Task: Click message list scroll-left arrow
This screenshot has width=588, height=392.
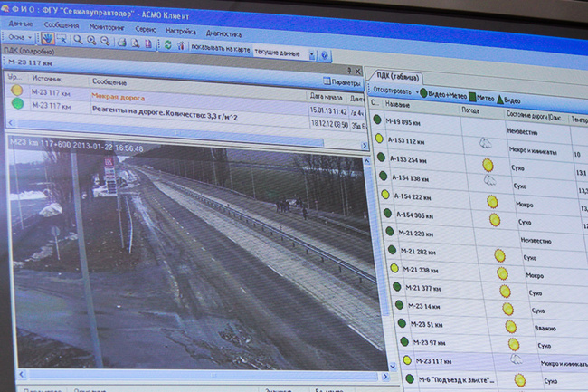Action: (11, 122)
